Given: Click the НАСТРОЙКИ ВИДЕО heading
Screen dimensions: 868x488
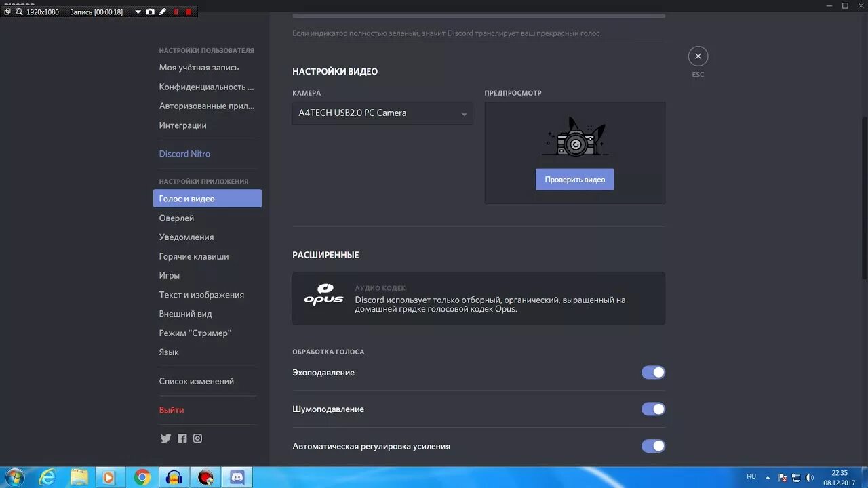Looking at the screenshot, I should [335, 71].
